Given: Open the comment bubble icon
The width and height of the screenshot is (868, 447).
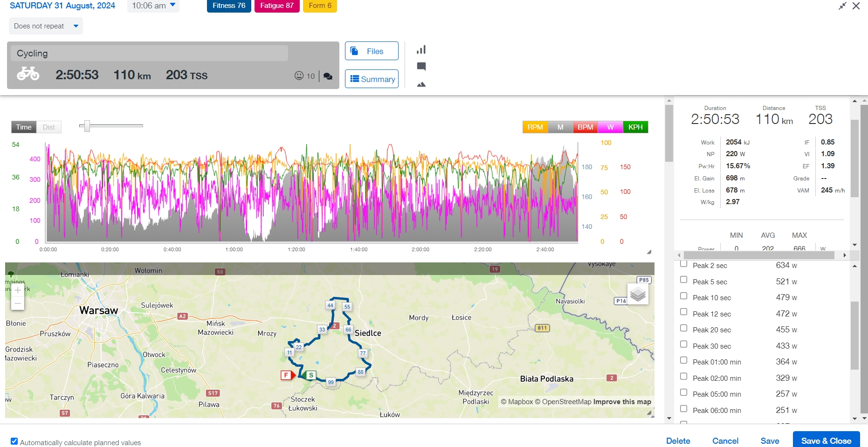Looking at the screenshot, I should (x=421, y=67).
